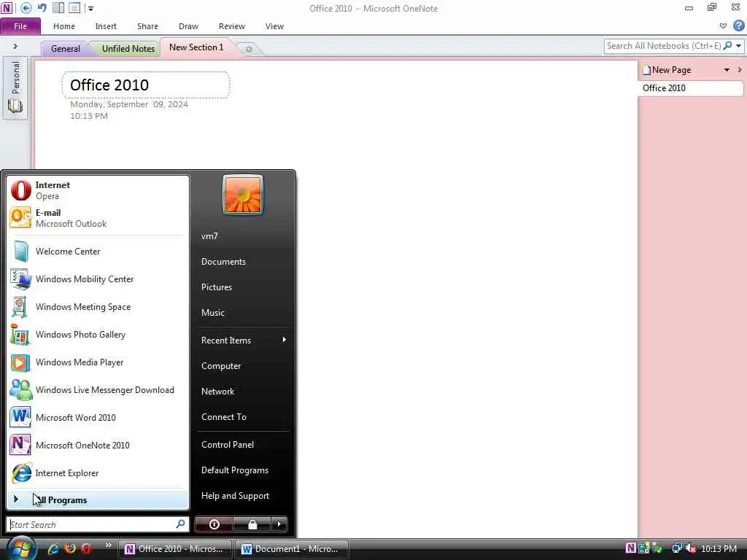Select the Office 2010 page in page list

click(690, 88)
